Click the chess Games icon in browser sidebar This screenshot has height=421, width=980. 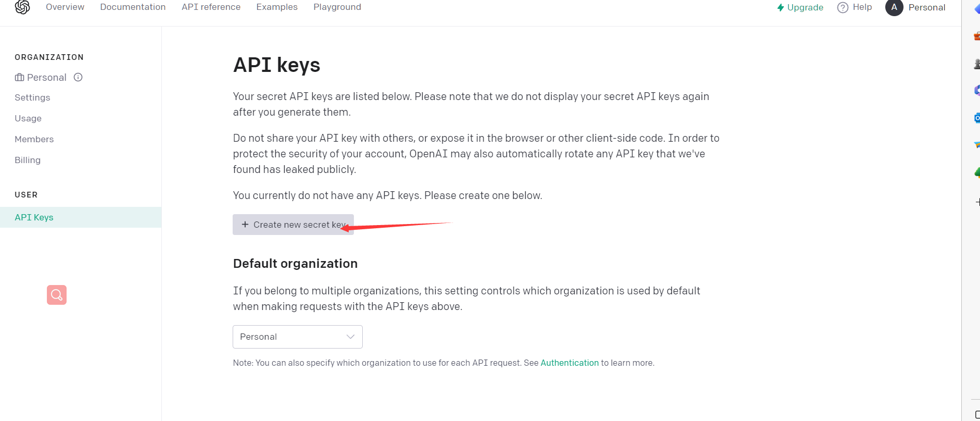(977, 64)
